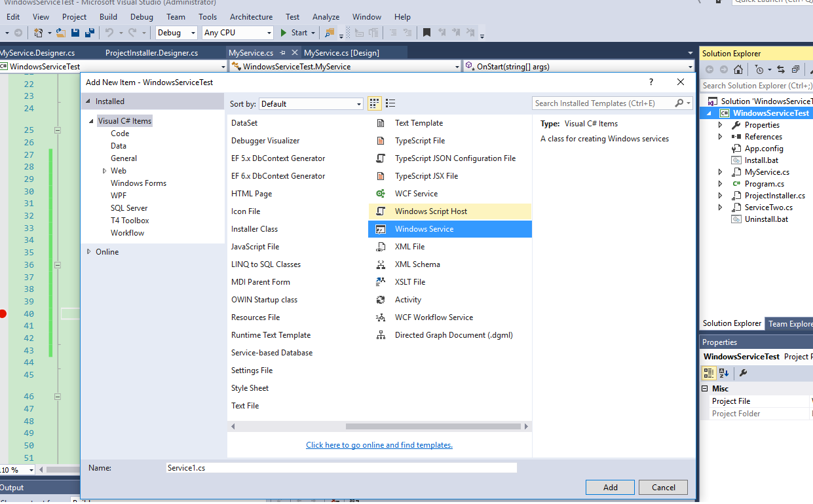
Task: Choose the WCF Service template icon
Action: pyautogui.click(x=381, y=194)
